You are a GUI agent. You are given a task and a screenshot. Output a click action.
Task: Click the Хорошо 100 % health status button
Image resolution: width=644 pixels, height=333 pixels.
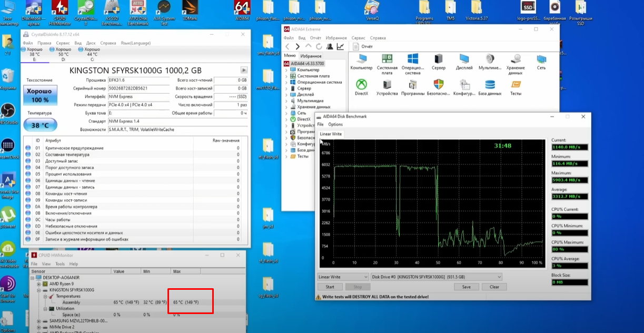click(x=39, y=95)
